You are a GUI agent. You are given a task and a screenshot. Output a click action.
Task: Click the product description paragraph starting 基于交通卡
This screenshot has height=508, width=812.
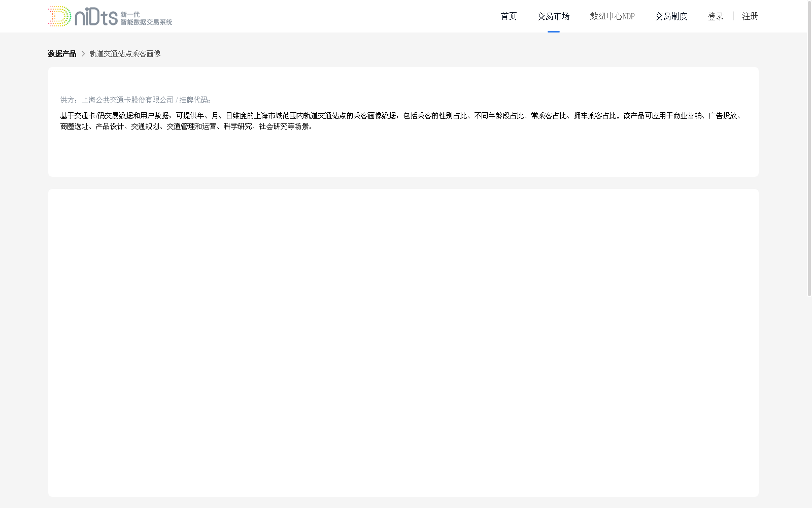tap(402, 121)
